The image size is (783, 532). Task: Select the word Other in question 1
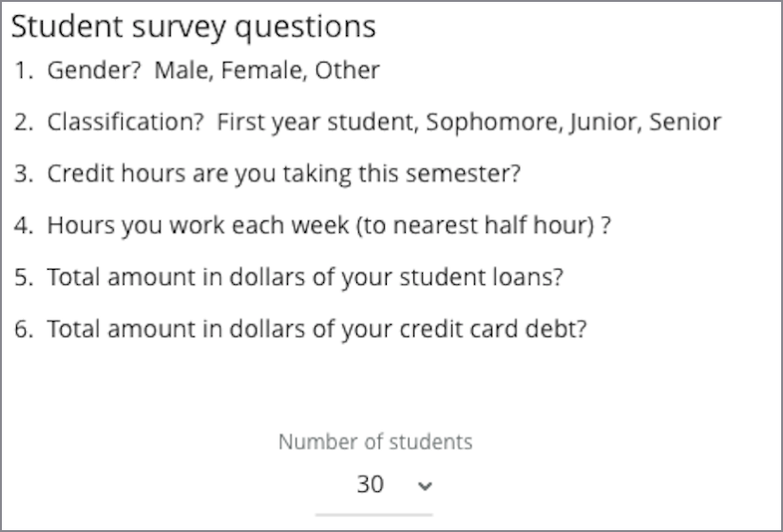348,70
